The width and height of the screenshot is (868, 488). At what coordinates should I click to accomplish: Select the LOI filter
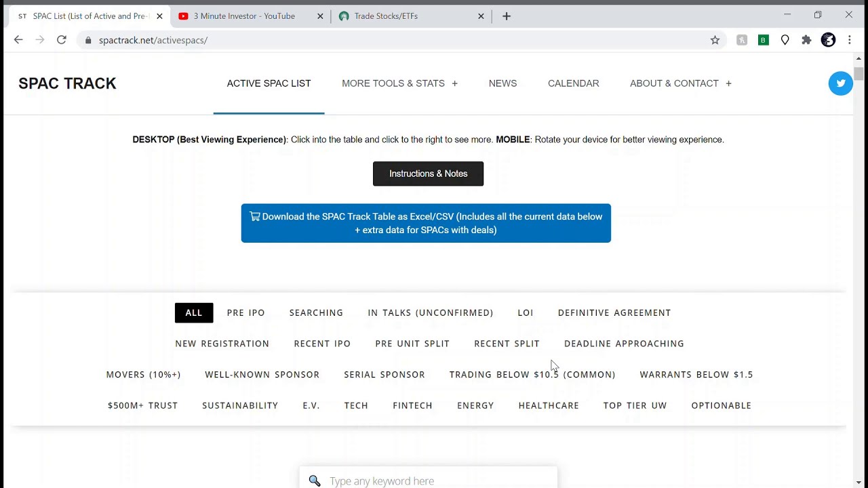click(526, 312)
